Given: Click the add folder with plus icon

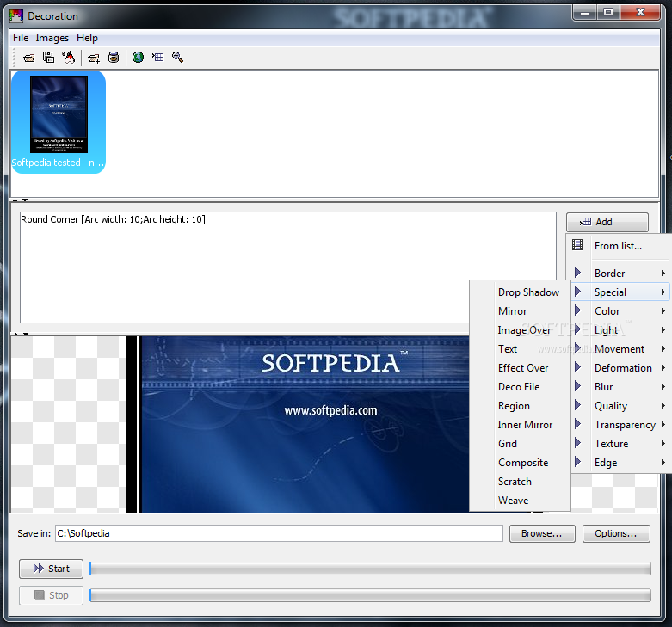Looking at the screenshot, I should (x=94, y=58).
